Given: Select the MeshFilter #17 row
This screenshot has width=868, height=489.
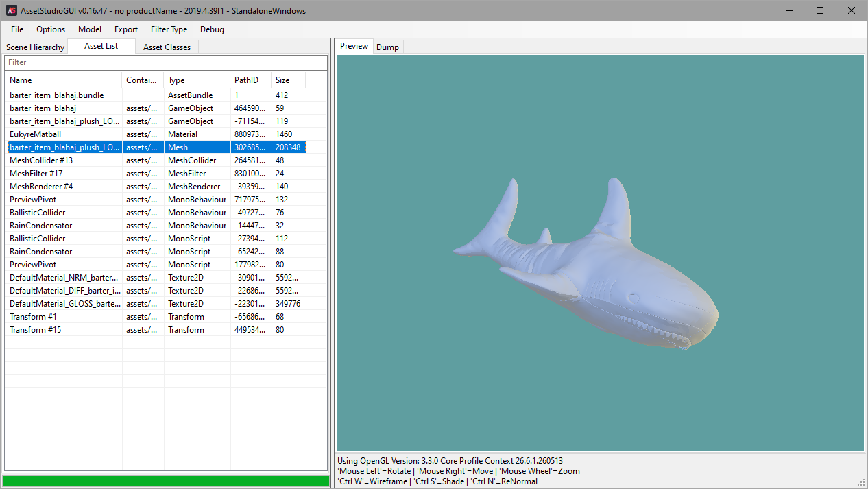Looking at the screenshot, I should point(156,174).
